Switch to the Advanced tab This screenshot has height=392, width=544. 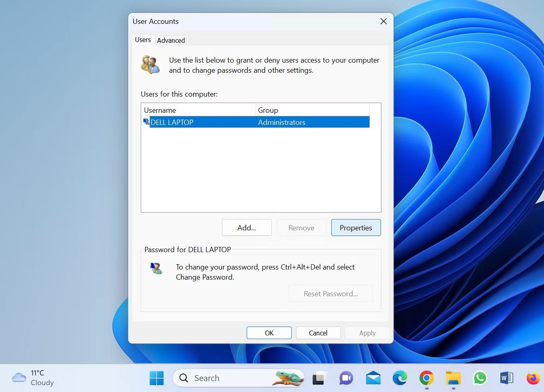click(171, 40)
